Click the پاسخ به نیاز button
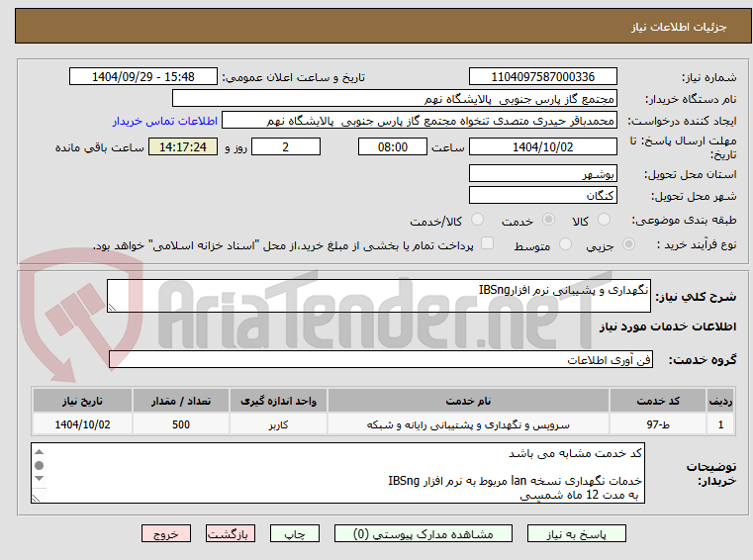Viewport: 753px width, 560px height. click(576, 534)
